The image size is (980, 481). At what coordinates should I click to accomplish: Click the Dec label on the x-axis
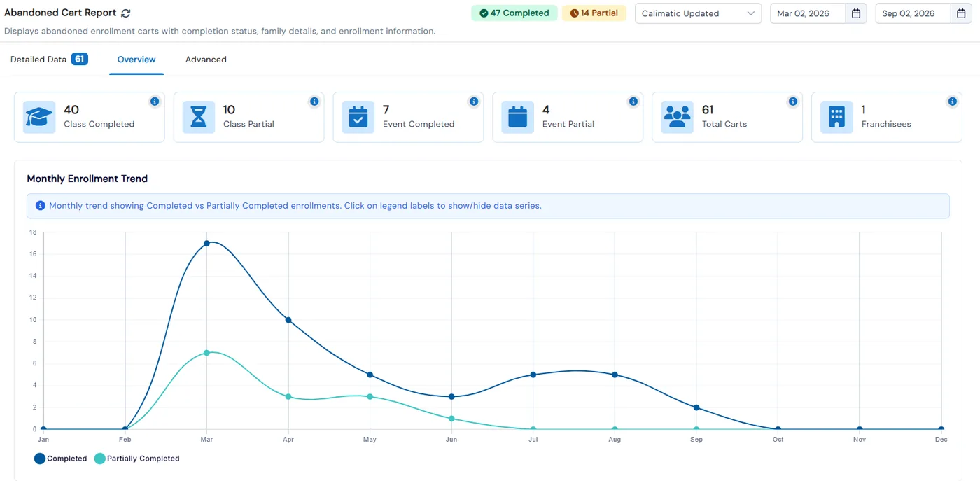(941, 440)
